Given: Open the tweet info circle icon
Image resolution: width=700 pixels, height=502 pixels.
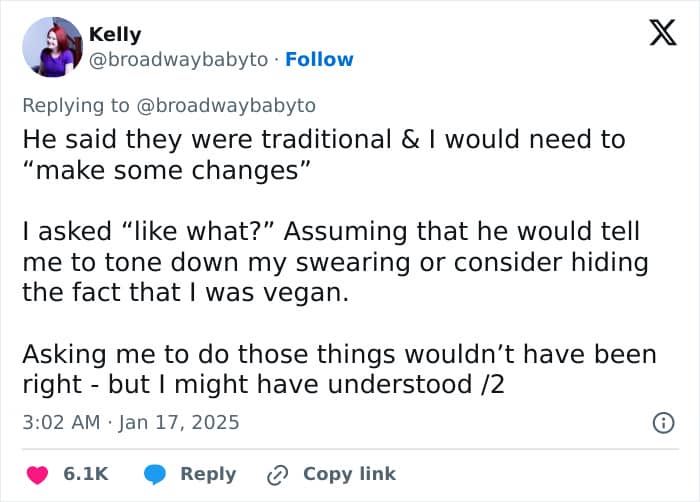Looking at the screenshot, I should [663, 423].
